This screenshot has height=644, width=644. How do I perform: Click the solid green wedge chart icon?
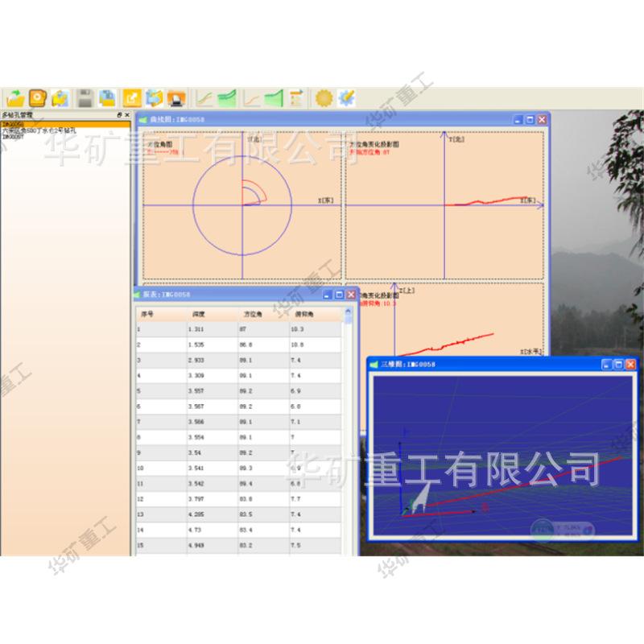point(274,98)
